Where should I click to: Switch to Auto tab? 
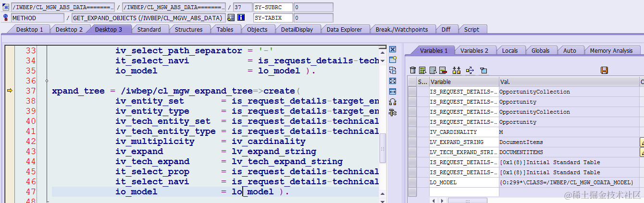click(x=570, y=50)
